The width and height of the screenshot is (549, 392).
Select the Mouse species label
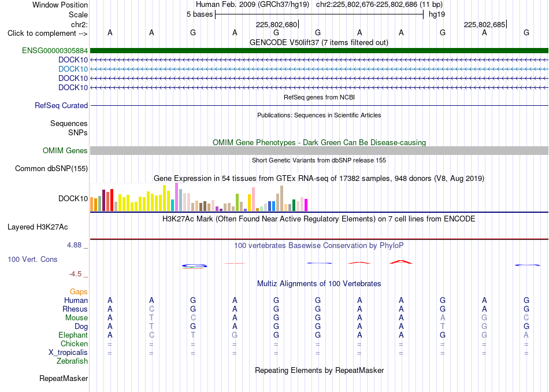coord(76,318)
